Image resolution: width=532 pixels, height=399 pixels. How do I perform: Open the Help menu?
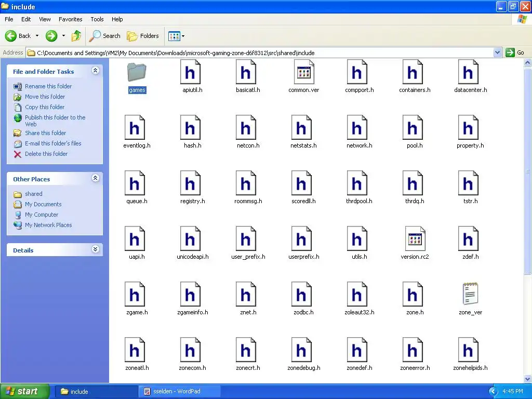(x=117, y=19)
